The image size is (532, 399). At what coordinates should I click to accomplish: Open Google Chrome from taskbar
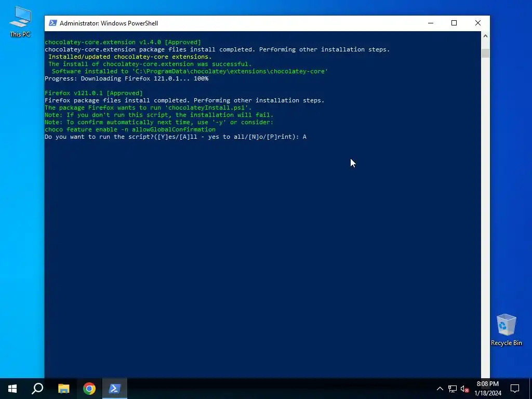pyautogui.click(x=89, y=389)
